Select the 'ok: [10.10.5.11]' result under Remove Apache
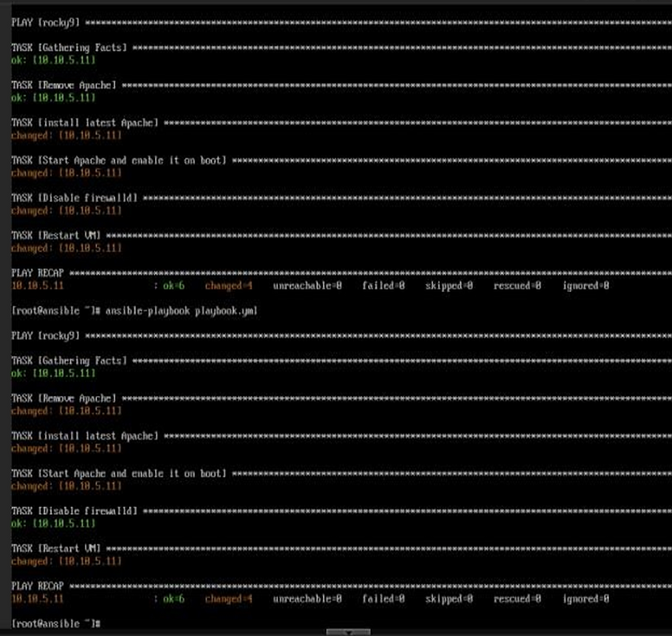This screenshot has height=636, width=672. point(53,98)
